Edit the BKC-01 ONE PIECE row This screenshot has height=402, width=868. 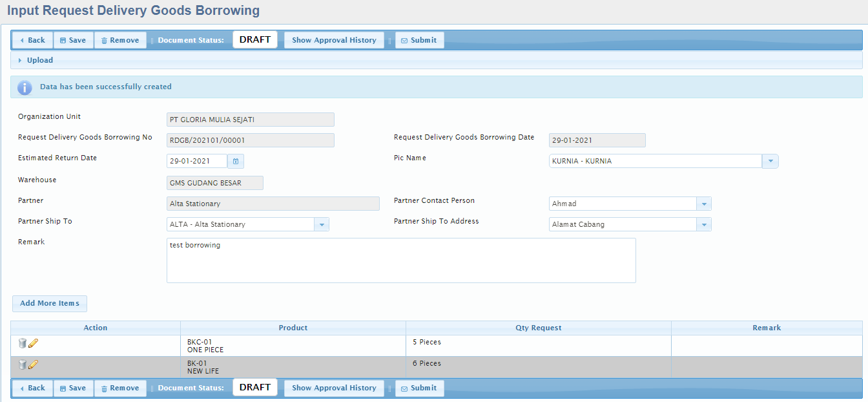(33, 343)
